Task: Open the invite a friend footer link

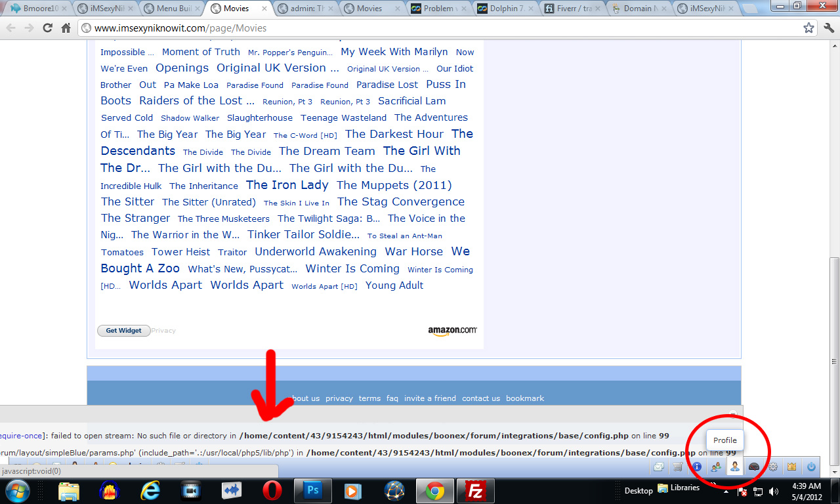Action: 430,398
